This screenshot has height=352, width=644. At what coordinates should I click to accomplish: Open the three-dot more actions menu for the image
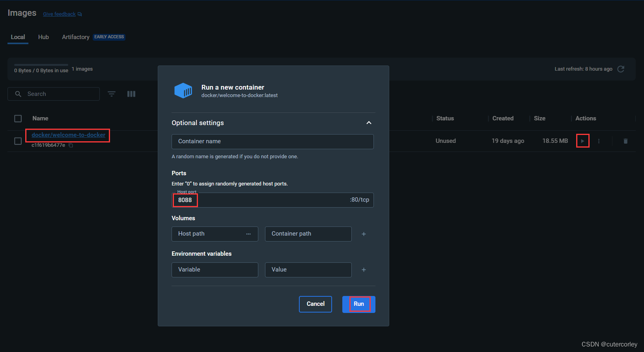pos(599,141)
